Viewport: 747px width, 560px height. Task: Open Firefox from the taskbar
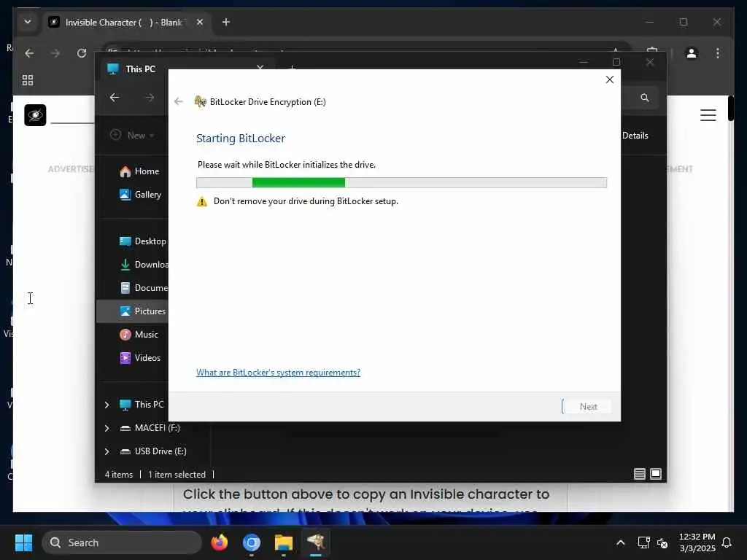[x=219, y=542]
